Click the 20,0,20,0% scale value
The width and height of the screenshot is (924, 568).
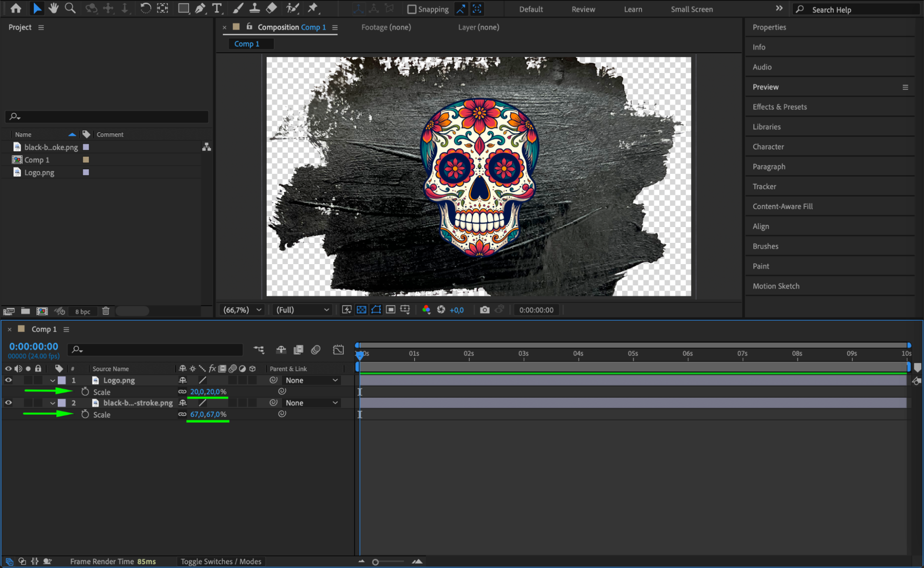[x=208, y=392]
